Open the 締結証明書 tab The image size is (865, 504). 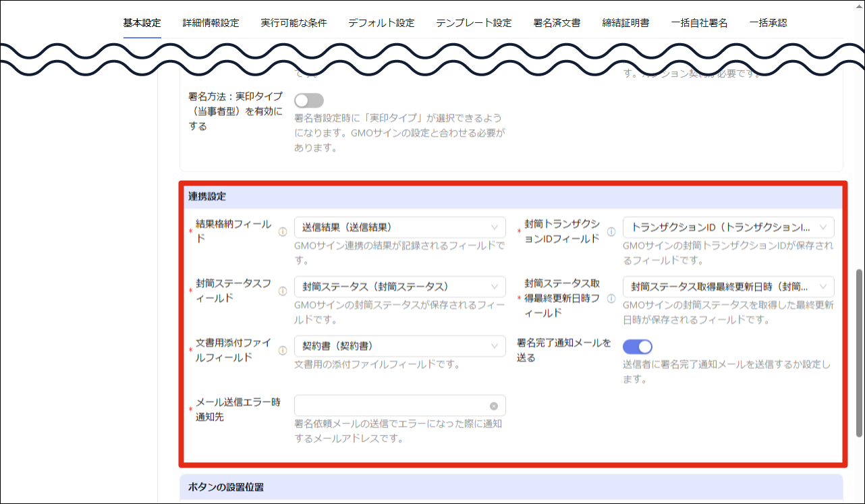(625, 23)
